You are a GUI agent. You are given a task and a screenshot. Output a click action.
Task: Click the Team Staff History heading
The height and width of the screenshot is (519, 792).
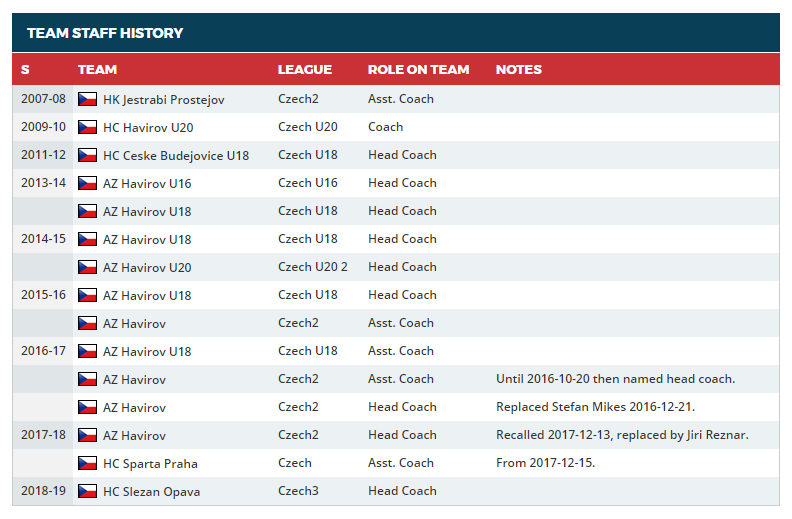pos(105,33)
